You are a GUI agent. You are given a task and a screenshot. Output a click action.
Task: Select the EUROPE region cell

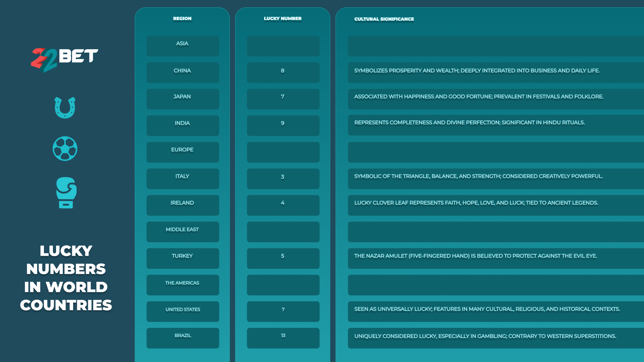[x=183, y=152]
